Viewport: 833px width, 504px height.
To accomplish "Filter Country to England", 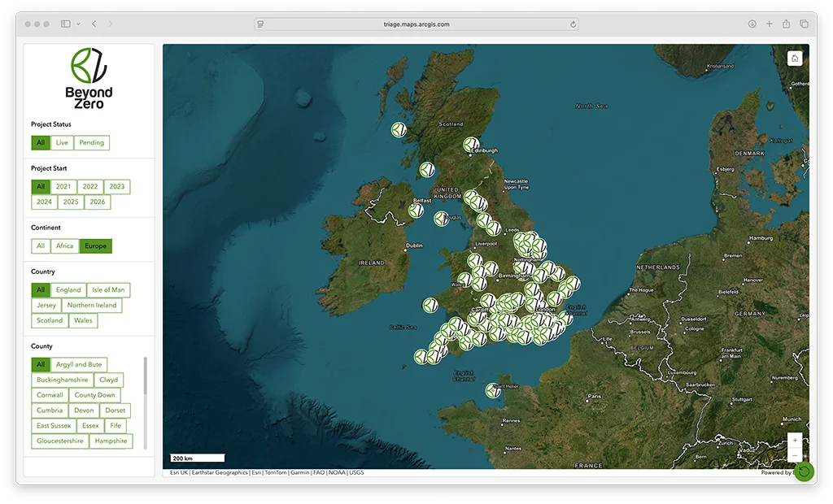I will pos(68,290).
